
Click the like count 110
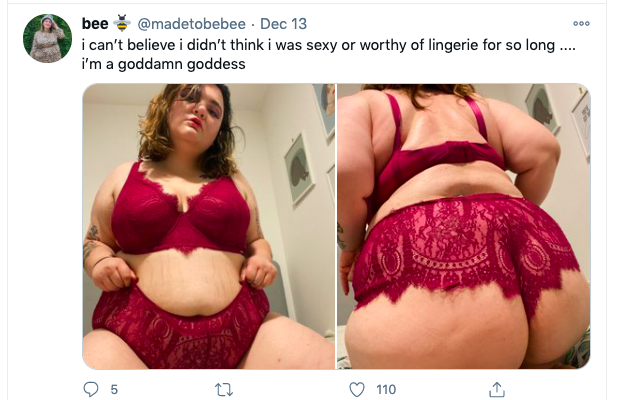386,390
